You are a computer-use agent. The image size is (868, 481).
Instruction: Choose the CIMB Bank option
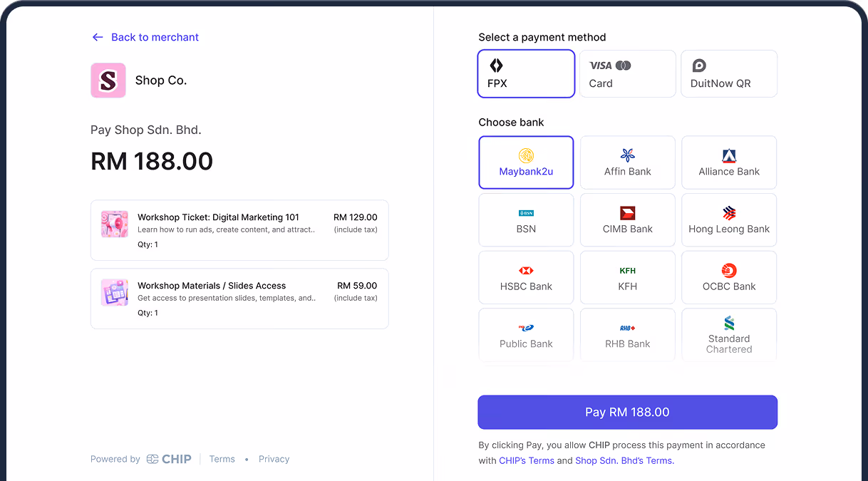click(x=628, y=220)
